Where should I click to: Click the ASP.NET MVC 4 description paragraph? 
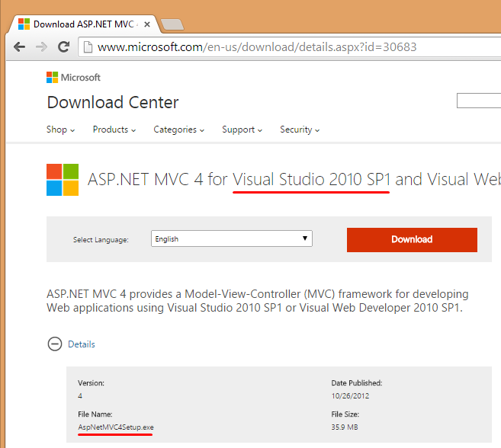(x=258, y=301)
